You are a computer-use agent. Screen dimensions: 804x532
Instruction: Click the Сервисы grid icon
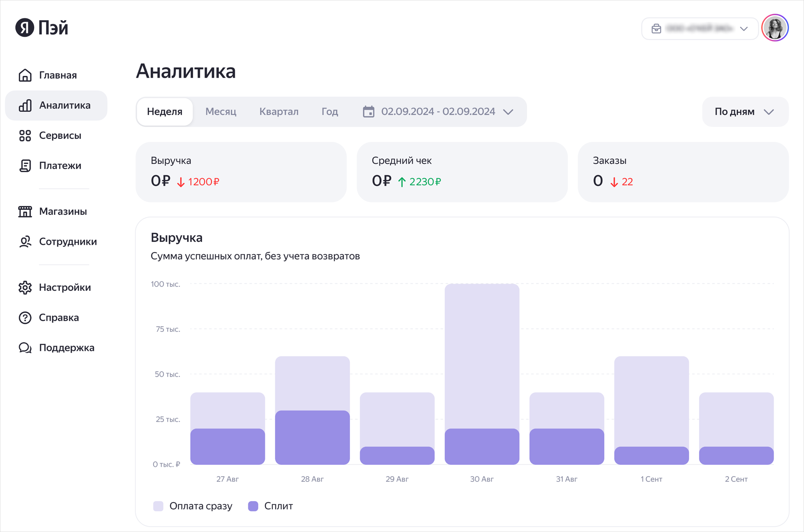click(x=25, y=136)
